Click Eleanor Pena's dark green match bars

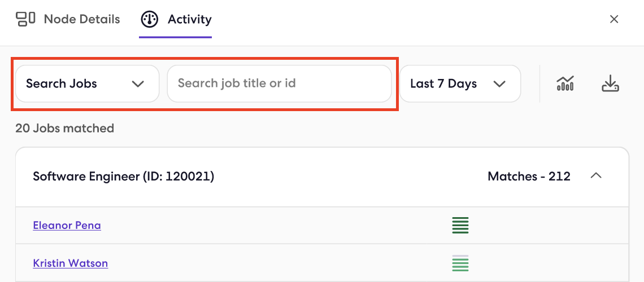(x=460, y=226)
